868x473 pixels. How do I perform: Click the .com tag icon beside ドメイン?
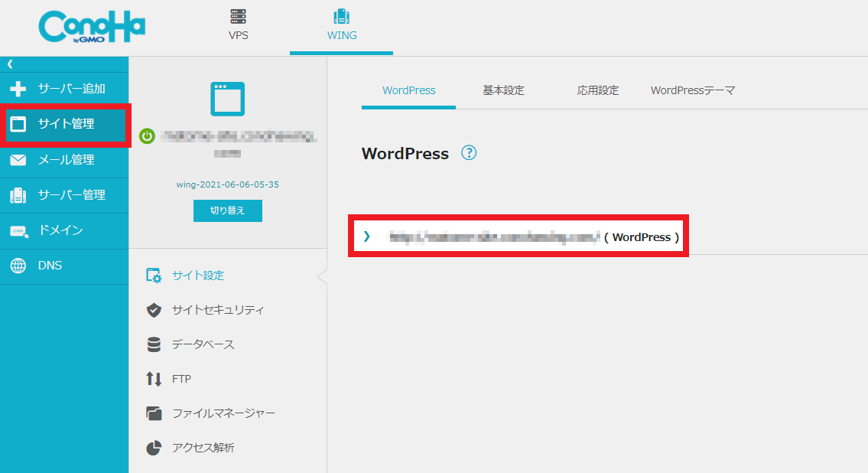point(19,231)
